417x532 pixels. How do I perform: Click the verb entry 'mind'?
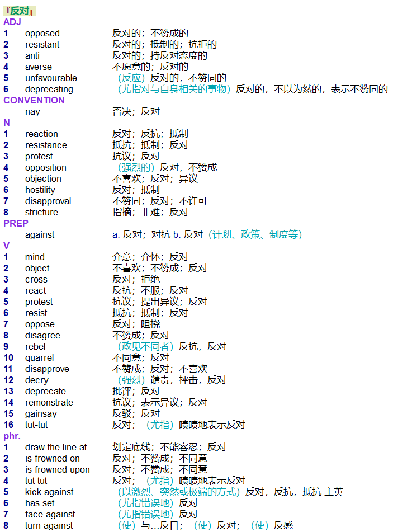pyautogui.click(x=35, y=257)
